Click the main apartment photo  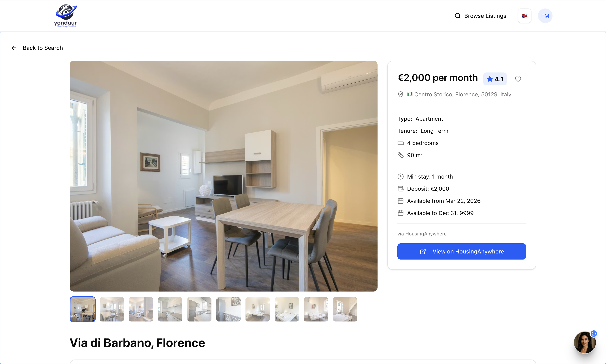[223, 176]
